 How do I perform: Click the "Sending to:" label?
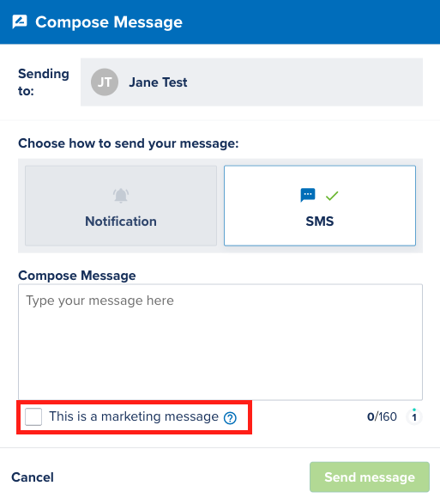click(44, 82)
